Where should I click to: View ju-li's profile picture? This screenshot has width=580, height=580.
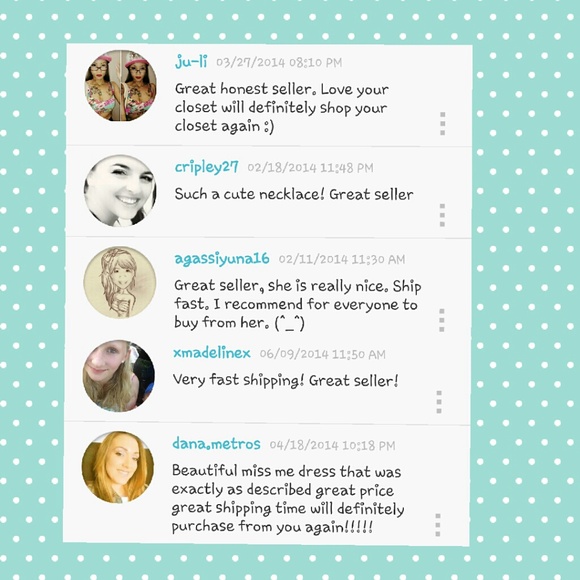[x=120, y=85]
